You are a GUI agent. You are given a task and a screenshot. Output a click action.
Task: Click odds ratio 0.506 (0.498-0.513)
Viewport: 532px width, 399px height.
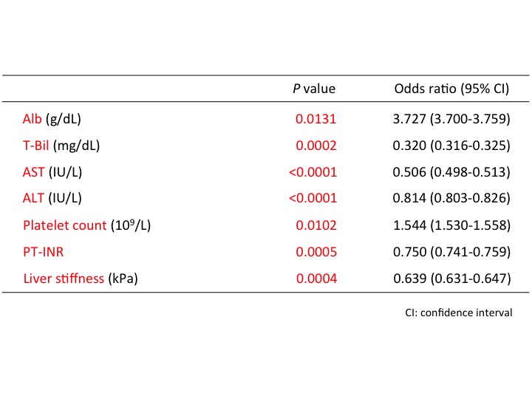[x=451, y=172]
